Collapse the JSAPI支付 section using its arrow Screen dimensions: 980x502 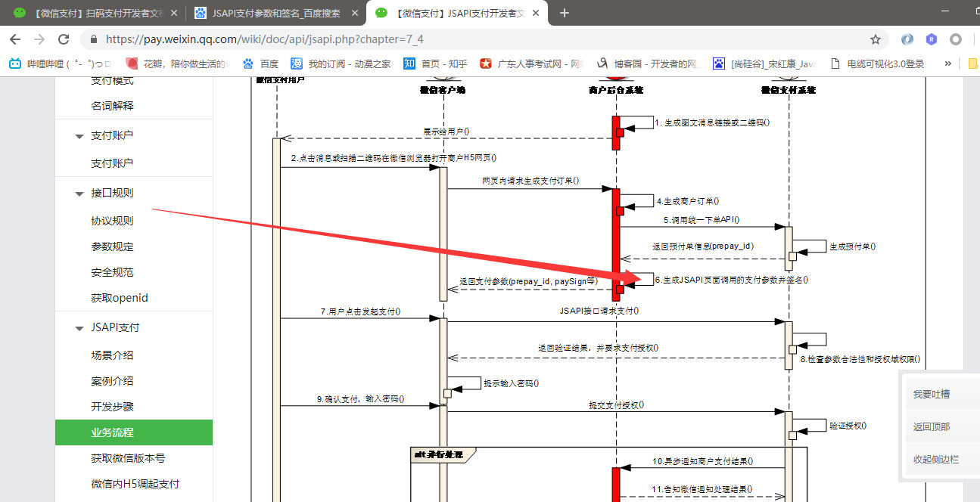point(79,328)
